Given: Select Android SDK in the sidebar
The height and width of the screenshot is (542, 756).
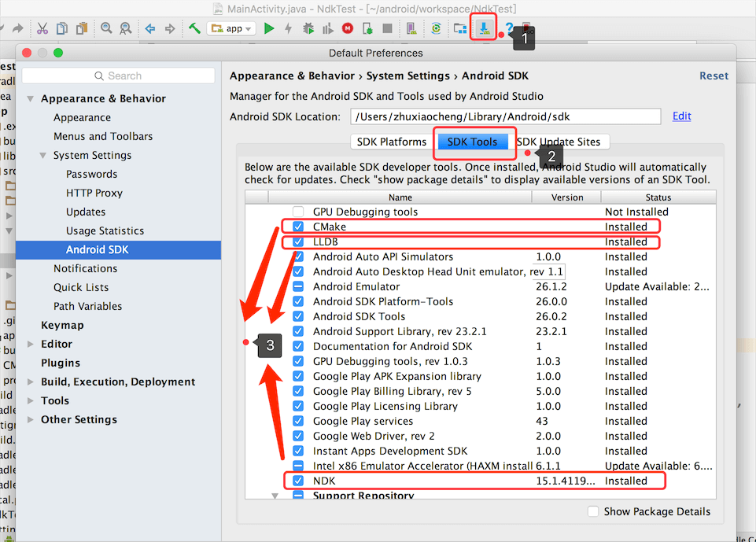Looking at the screenshot, I should 119,250.
